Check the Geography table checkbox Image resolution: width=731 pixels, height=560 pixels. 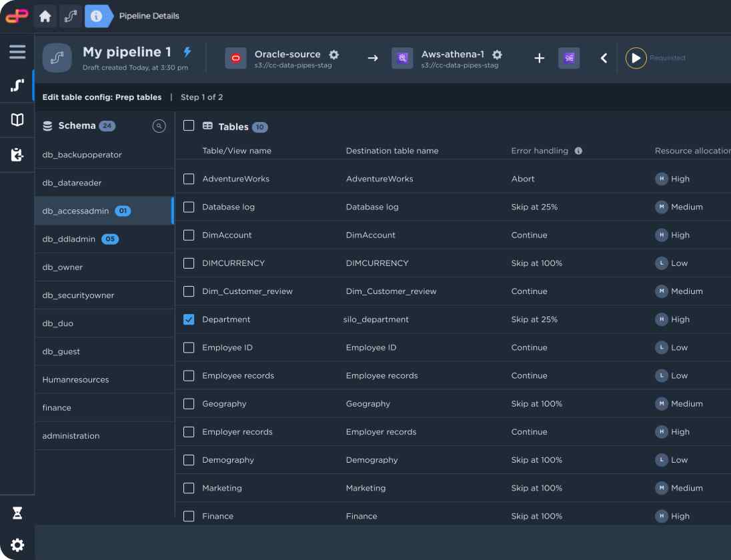[x=189, y=404]
